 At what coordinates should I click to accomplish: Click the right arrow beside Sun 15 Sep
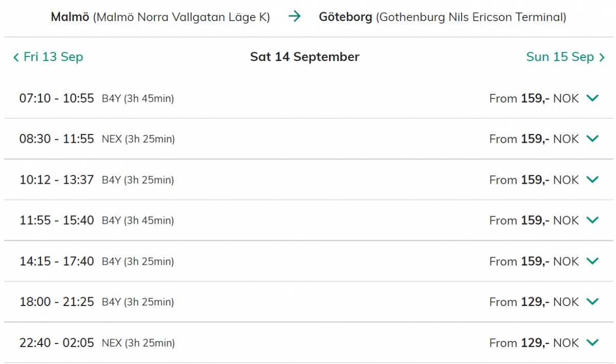pyautogui.click(x=602, y=57)
